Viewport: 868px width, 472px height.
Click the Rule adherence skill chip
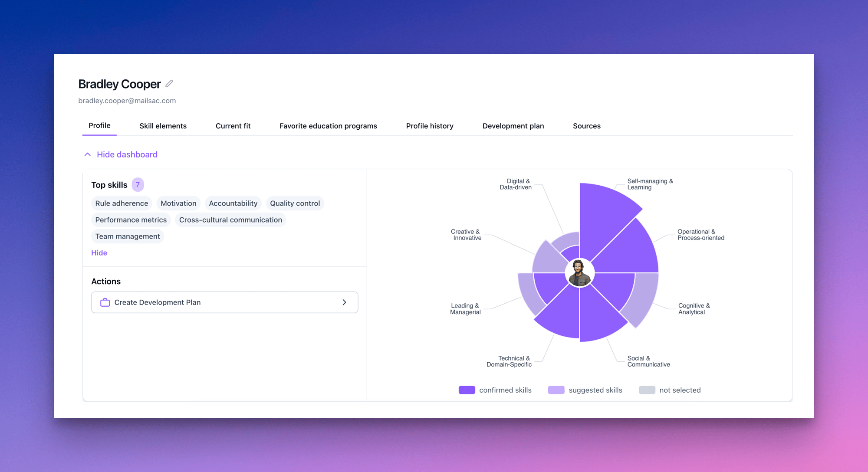122,203
